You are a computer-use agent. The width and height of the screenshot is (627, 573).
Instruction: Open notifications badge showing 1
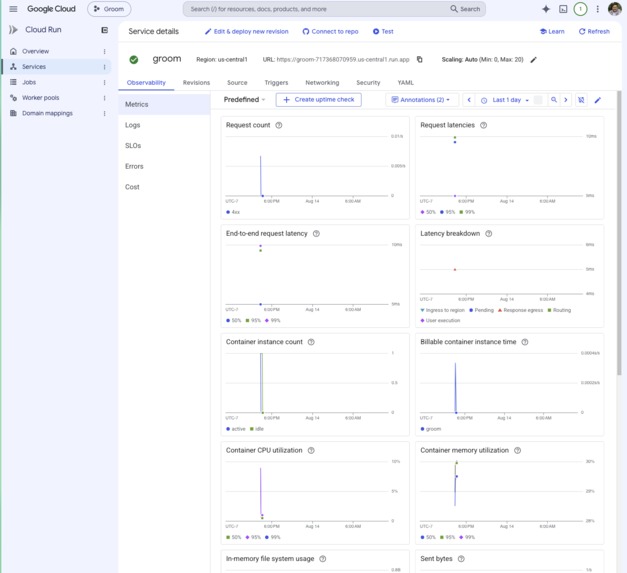[x=580, y=9]
